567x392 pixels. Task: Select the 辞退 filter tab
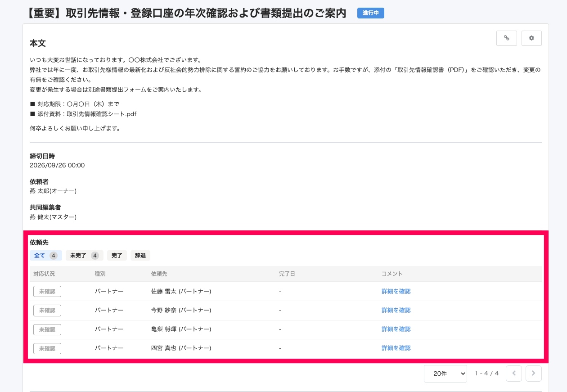(140, 256)
